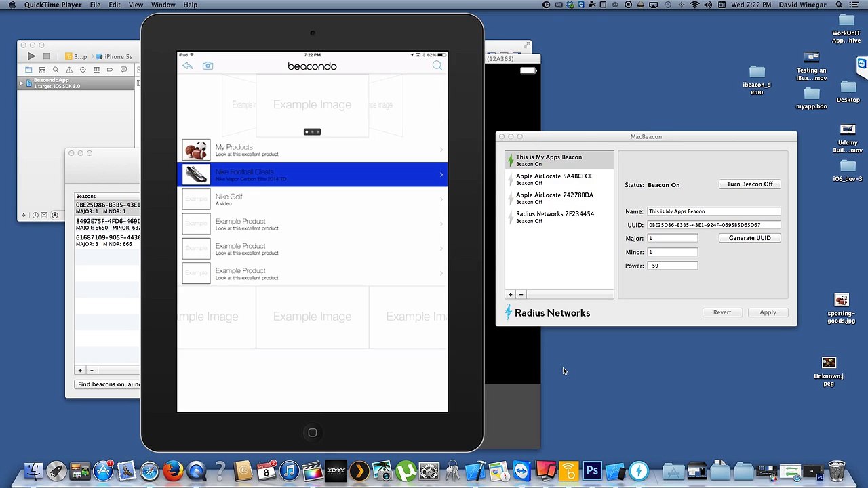Open the Symbol navigator icon in Xcode
This screenshot has width=868, height=488.
(42, 70)
